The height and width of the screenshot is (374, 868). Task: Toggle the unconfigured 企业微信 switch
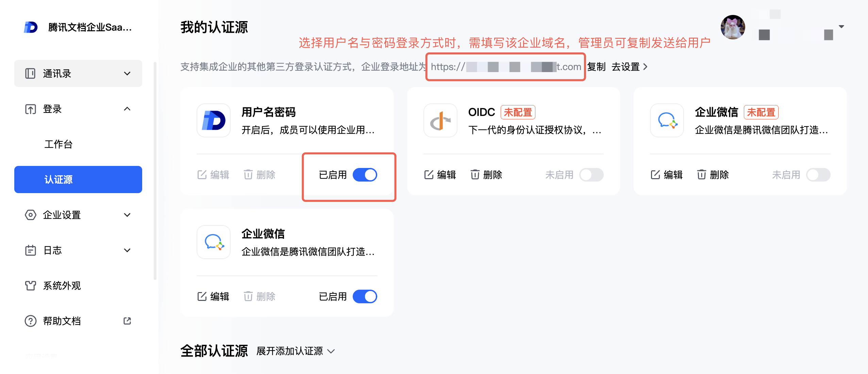click(x=818, y=175)
